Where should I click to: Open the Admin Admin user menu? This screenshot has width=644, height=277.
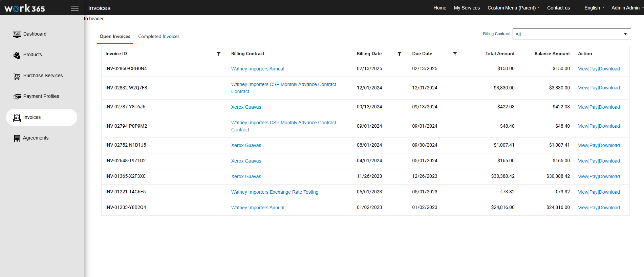627,8
